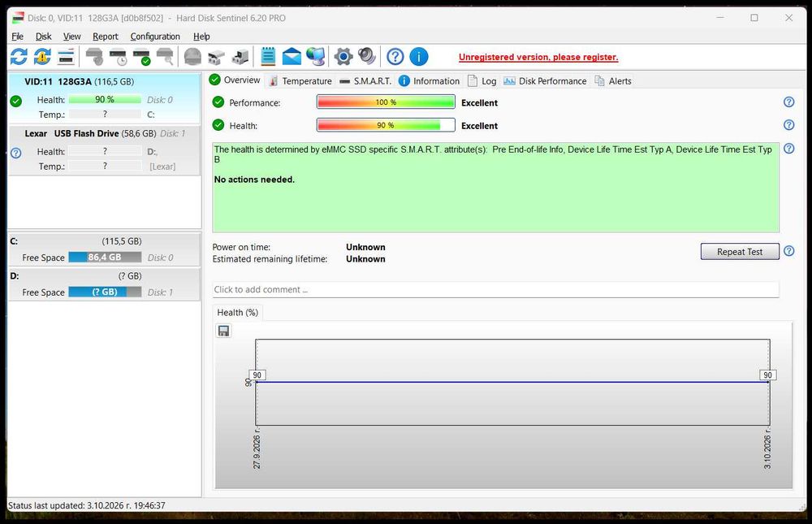The width and height of the screenshot is (812, 524).
Task: Select the Overview tab
Action: pos(235,80)
